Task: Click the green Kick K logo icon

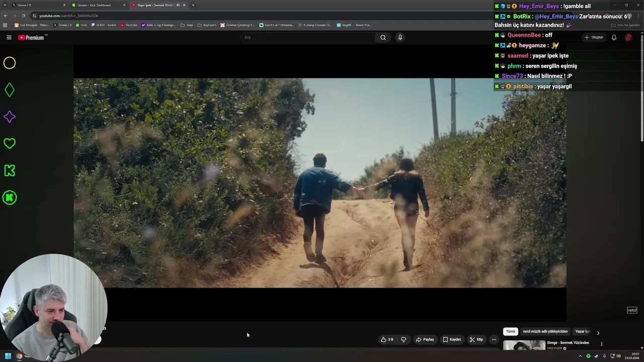Action: (x=10, y=170)
